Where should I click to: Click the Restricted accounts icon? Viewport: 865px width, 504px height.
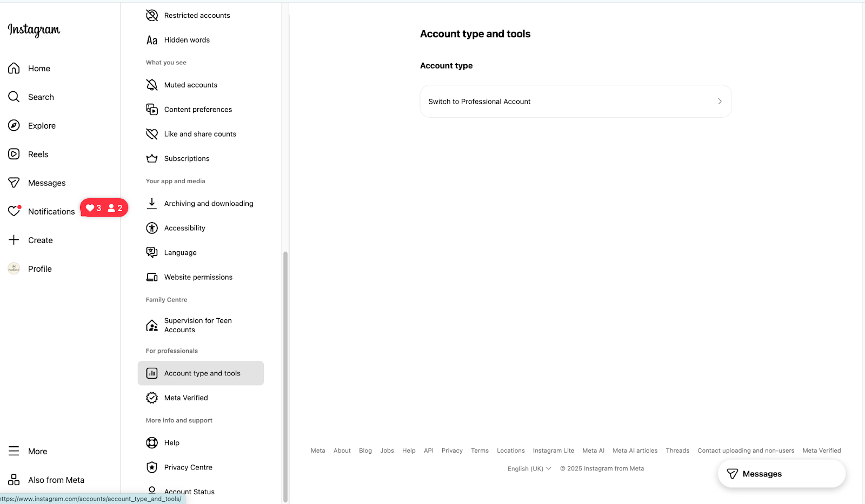(152, 15)
